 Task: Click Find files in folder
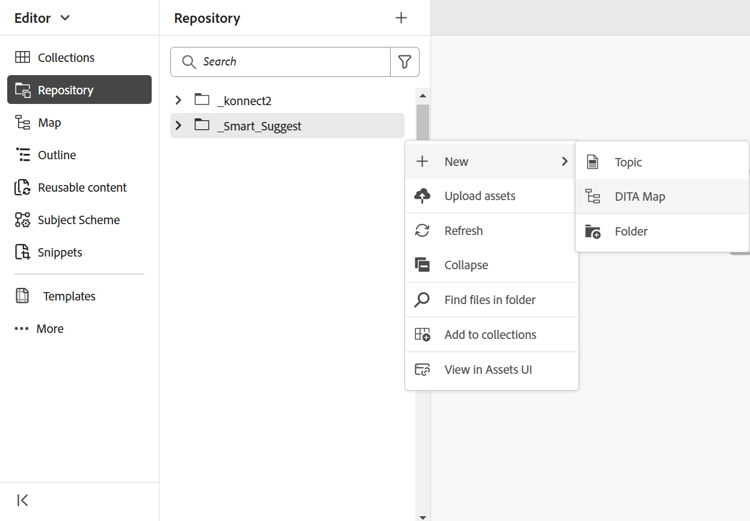pos(490,300)
